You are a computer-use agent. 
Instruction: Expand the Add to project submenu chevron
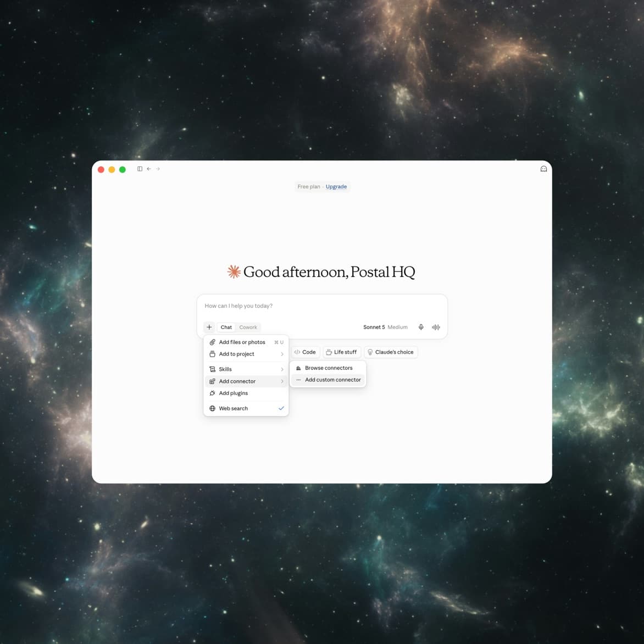(x=282, y=354)
